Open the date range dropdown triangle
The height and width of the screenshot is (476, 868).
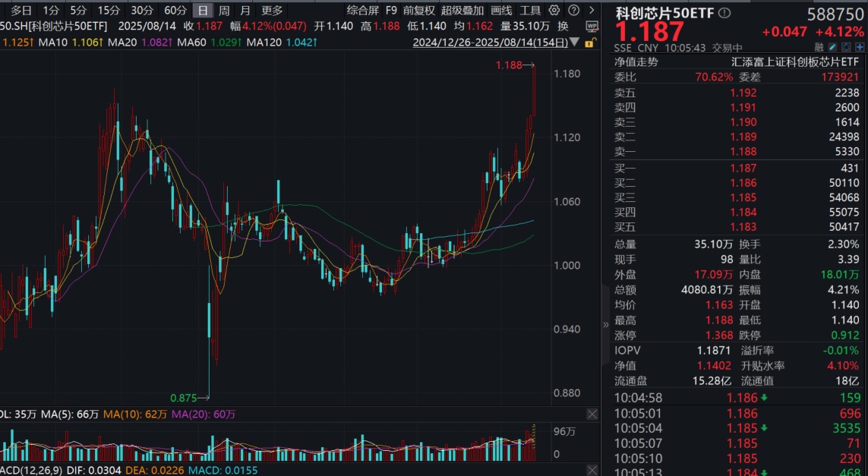[x=574, y=43]
